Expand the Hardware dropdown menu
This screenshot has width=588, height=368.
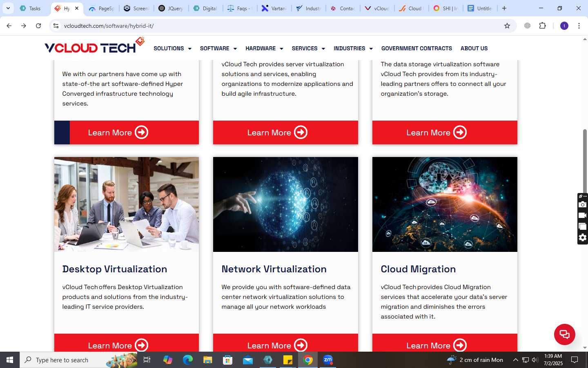[264, 48]
